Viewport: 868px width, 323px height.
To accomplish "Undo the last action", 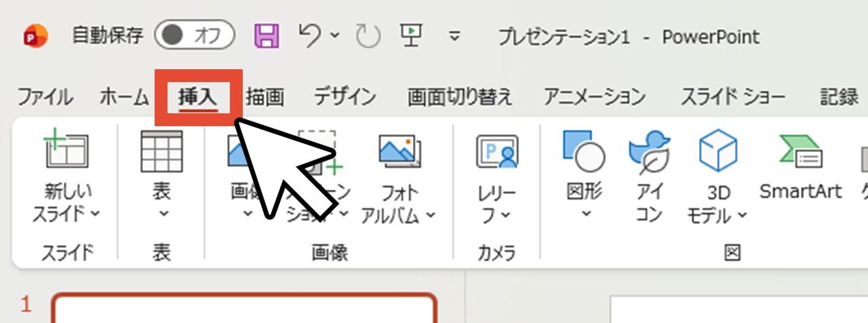I will pos(310,35).
